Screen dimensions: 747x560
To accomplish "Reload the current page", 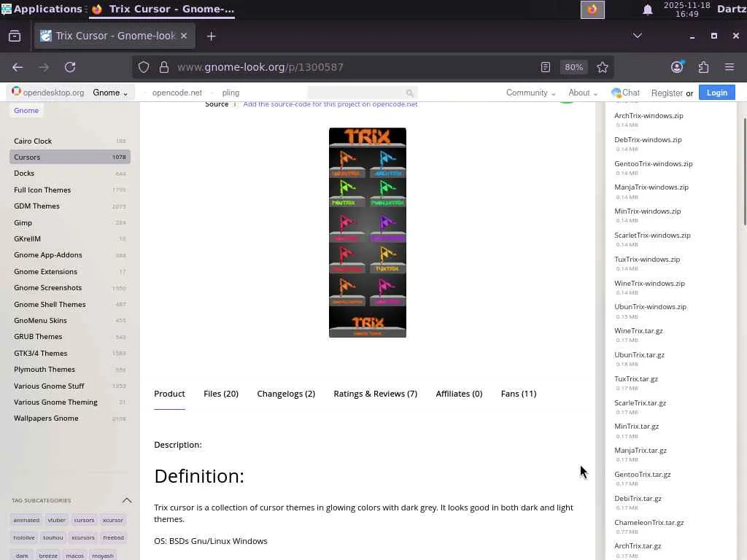I will pyautogui.click(x=70, y=67).
